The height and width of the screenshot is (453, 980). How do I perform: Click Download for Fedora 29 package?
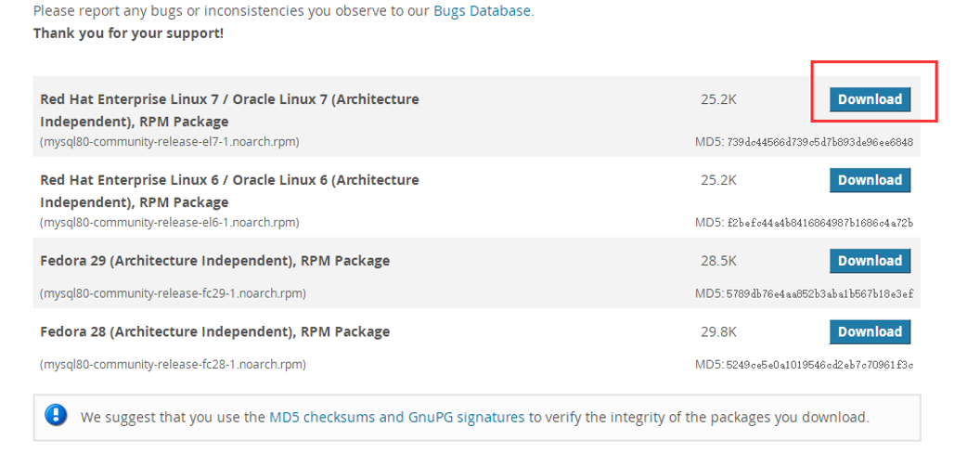[x=870, y=261]
